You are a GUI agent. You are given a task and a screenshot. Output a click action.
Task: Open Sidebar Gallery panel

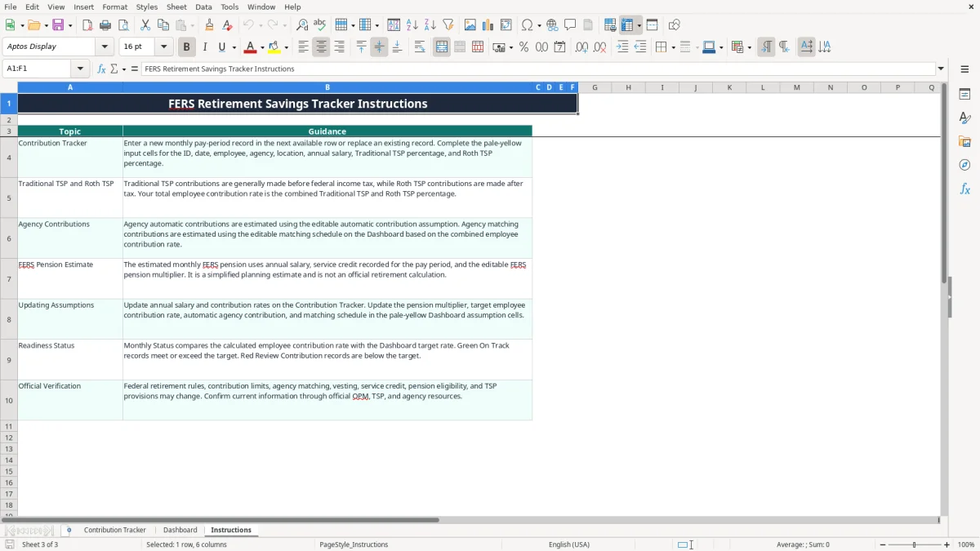[964, 142]
